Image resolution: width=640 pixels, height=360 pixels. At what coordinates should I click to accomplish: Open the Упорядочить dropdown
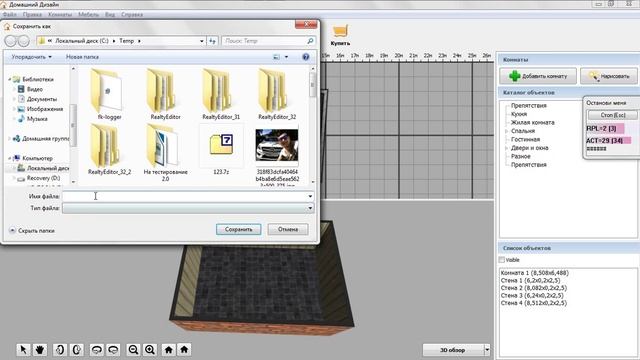[x=31, y=57]
